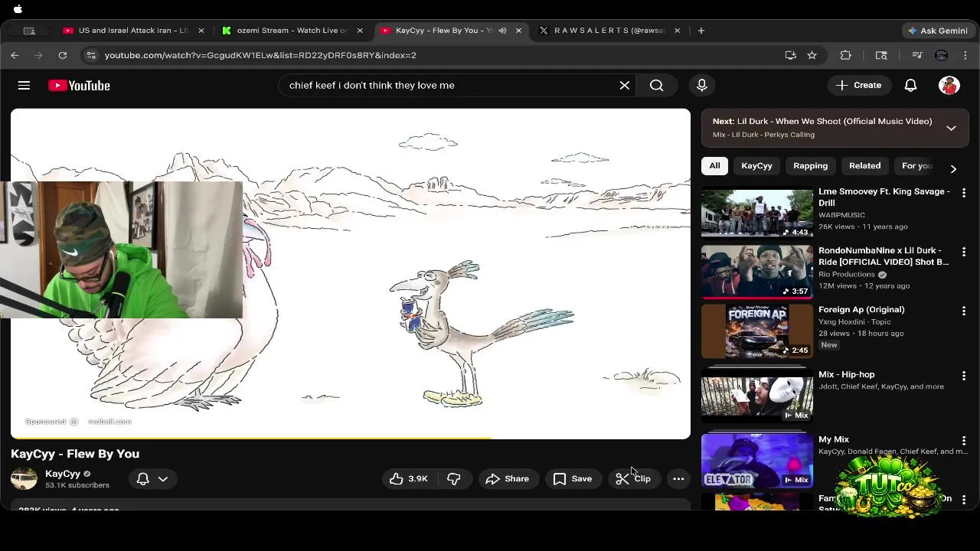Close the RAWSALERTS tab
The height and width of the screenshot is (551, 980).
coord(678,31)
